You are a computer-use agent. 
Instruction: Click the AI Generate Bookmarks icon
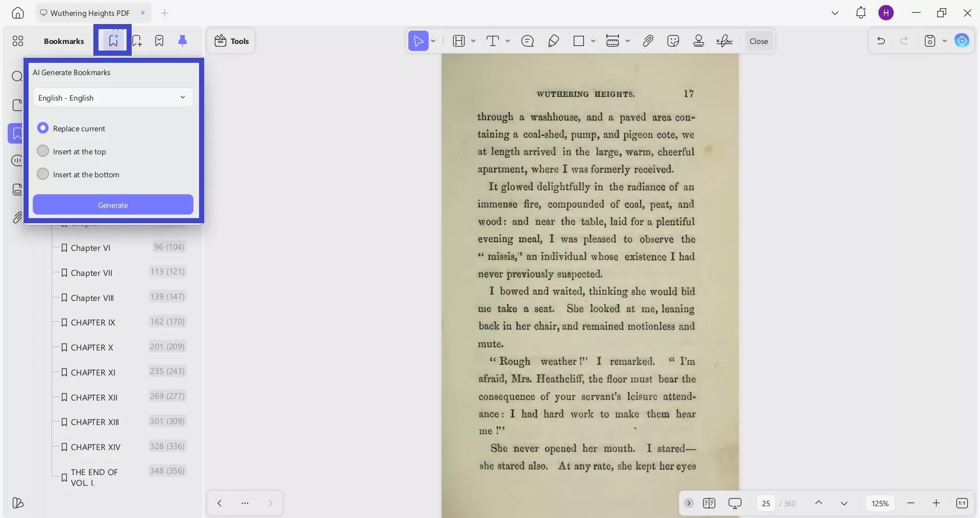click(113, 40)
